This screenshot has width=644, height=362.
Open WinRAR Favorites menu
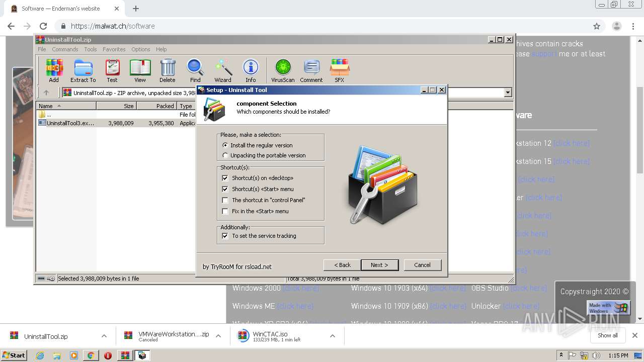[114, 49]
